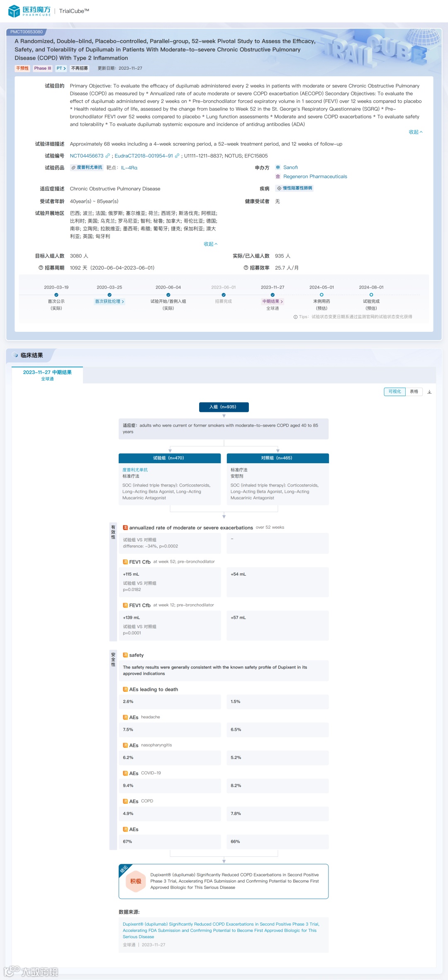
Task: Select the 2023-11-27 中期结果 tab
Action: point(47,375)
